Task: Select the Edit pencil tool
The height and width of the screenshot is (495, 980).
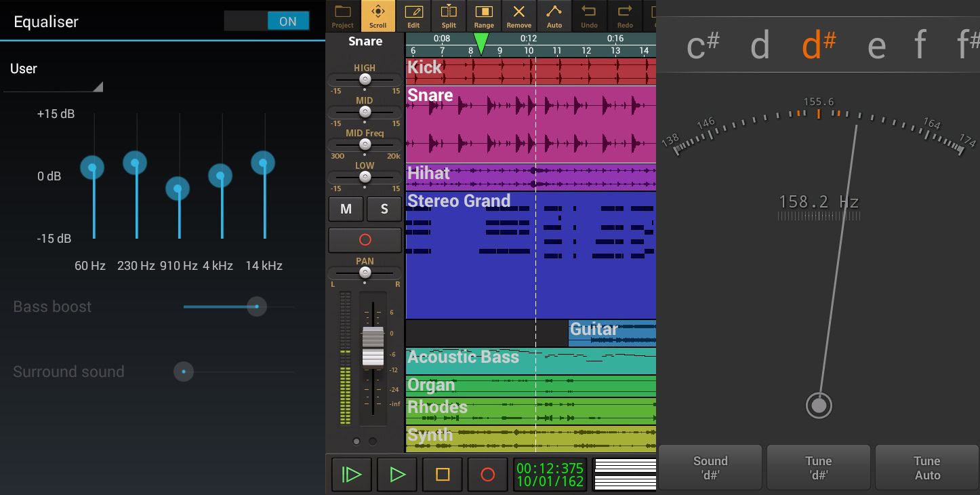Action: (x=413, y=16)
